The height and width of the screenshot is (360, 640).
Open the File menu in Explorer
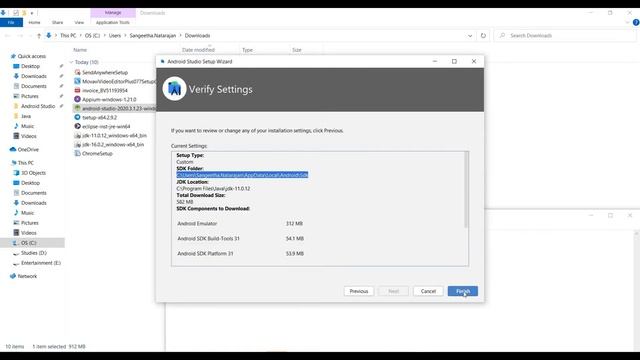tap(11, 22)
